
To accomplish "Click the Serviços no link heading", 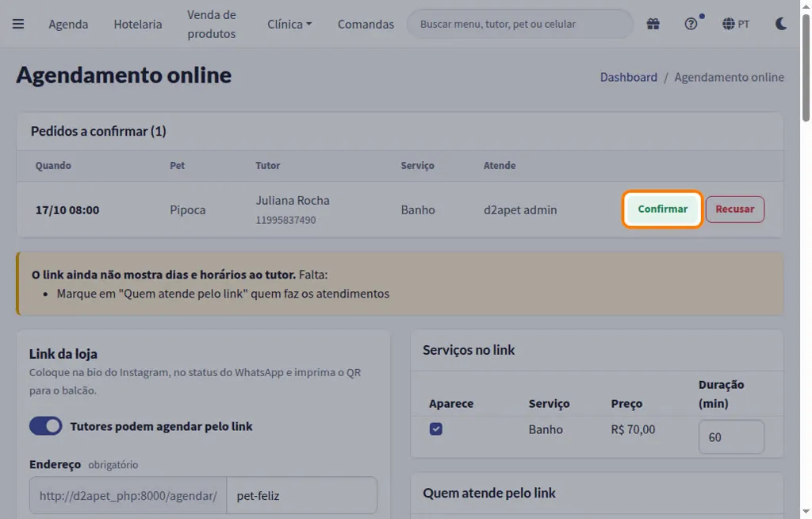I will (x=469, y=351).
